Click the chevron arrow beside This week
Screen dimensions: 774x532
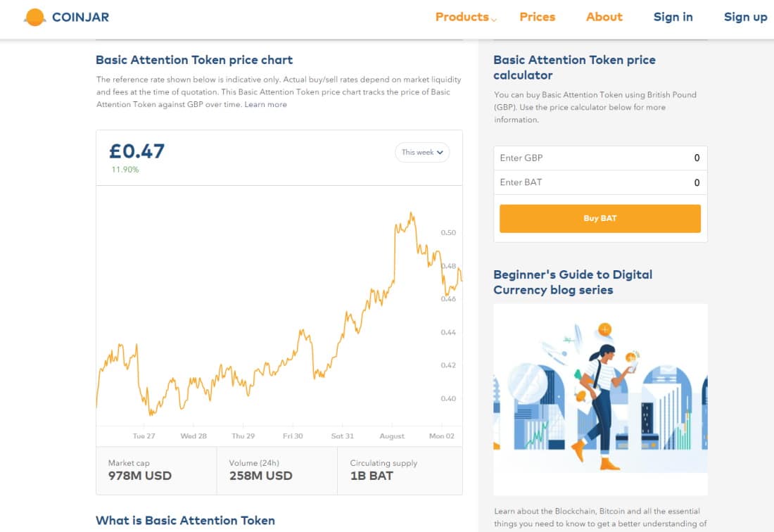point(440,153)
